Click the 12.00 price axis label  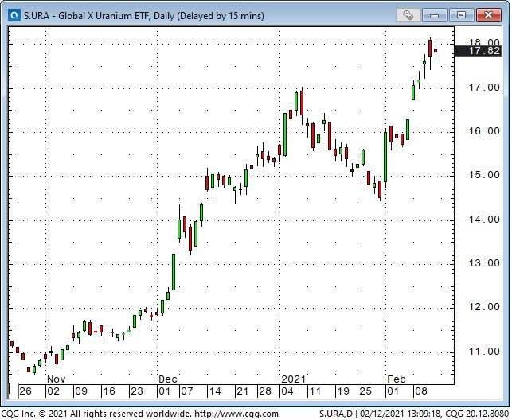tap(484, 307)
